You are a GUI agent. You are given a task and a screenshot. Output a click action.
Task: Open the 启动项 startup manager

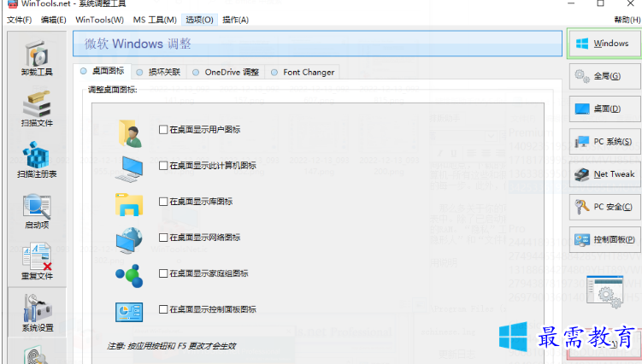(37, 210)
